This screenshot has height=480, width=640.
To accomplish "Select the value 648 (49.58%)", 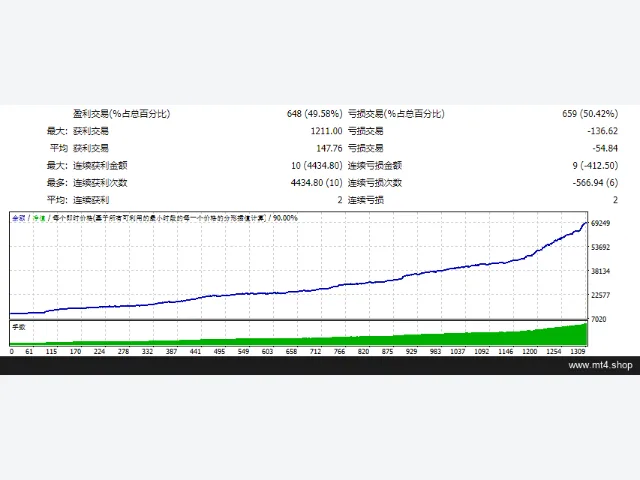I will [x=314, y=114].
